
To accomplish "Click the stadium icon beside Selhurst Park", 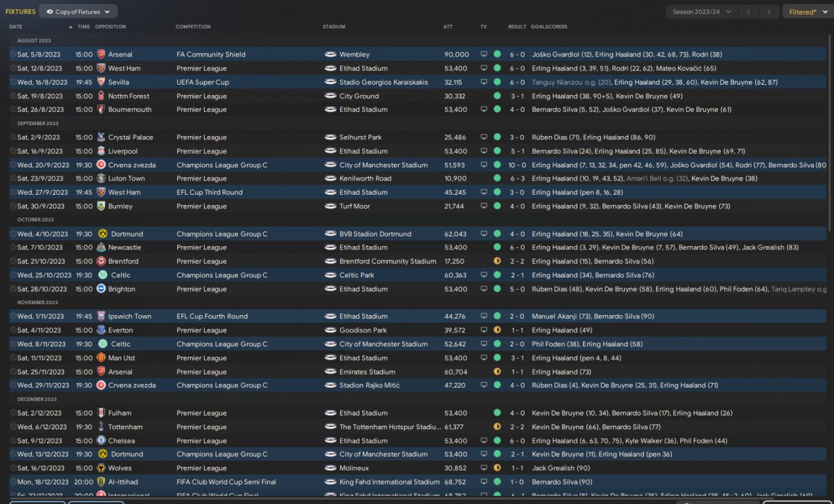I will point(330,137).
